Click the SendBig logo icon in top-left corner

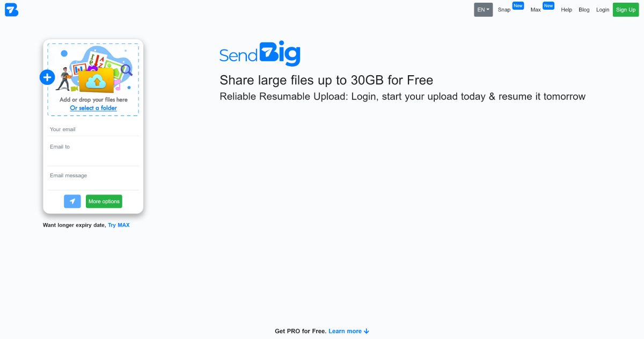pos(11,10)
